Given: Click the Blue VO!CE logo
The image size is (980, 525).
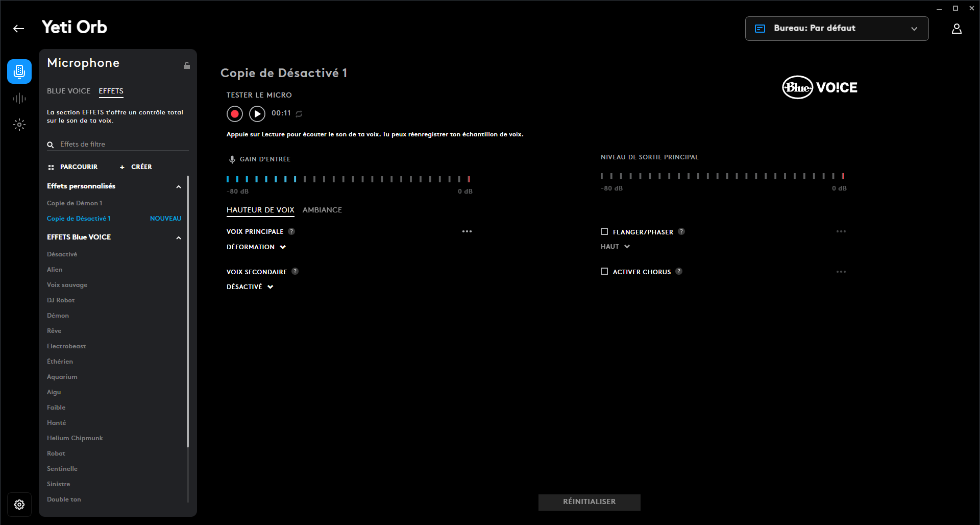Looking at the screenshot, I should [820, 87].
